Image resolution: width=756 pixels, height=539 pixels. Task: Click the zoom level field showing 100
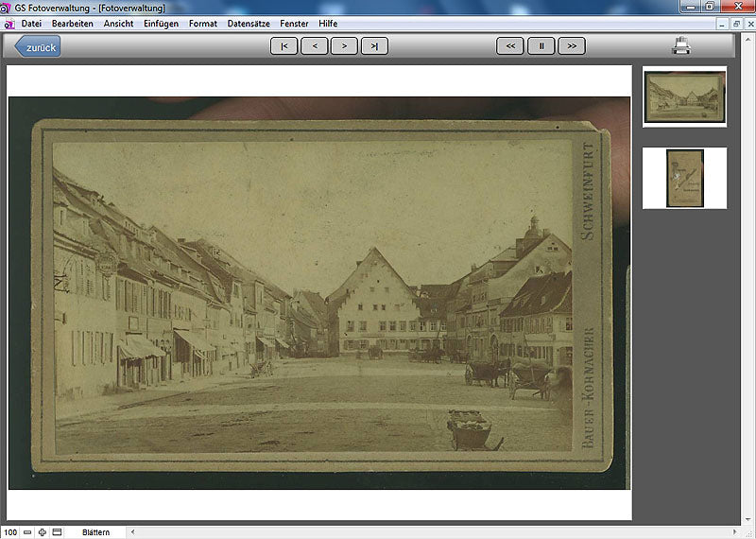(x=10, y=532)
